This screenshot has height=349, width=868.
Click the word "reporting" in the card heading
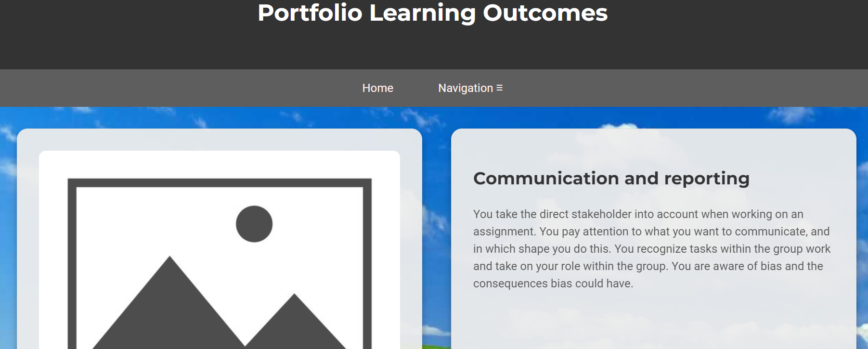[x=706, y=179]
